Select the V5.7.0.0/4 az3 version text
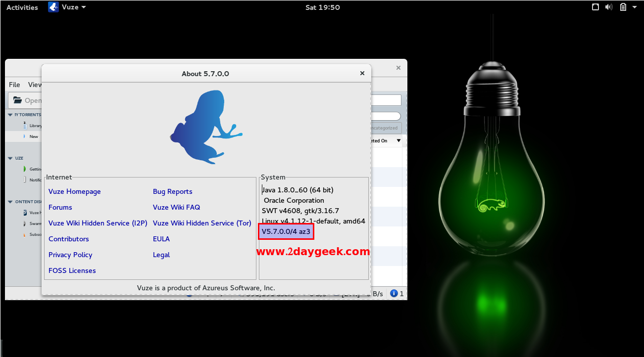The width and height of the screenshot is (644, 357). tap(286, 231)
